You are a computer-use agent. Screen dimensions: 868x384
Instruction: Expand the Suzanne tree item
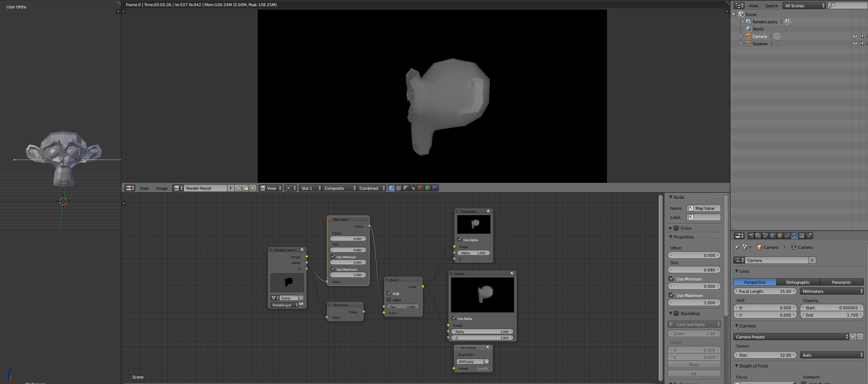coord(741,43)
